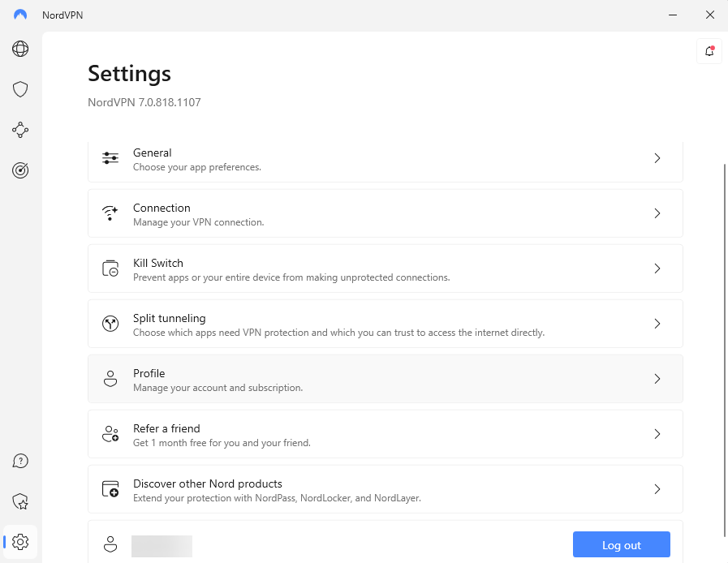Select the Settings gear icon in sidebar
The image size is (728, 563).
pos(21,542)
